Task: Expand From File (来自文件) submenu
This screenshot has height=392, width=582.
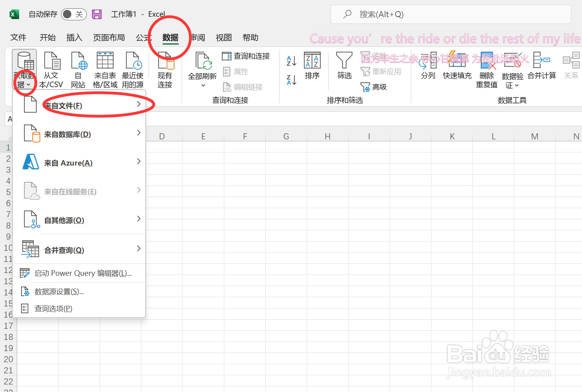Action: (79, 105)
